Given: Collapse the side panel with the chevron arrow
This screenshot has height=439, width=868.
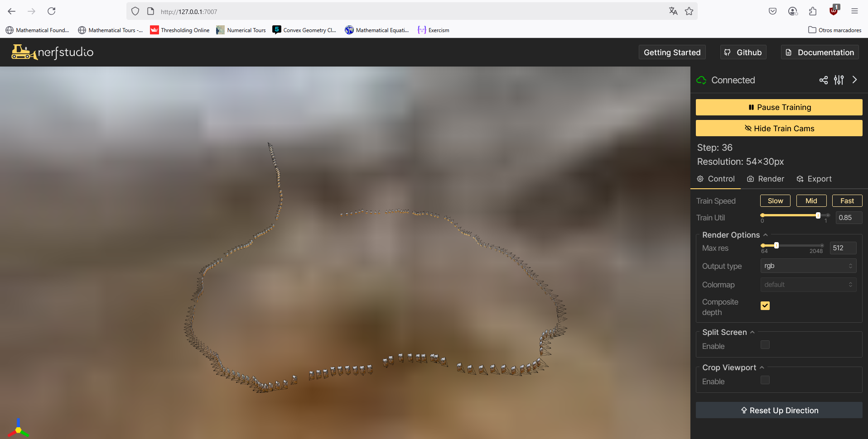Looking at the screenshot, I should tap(854, 80).
